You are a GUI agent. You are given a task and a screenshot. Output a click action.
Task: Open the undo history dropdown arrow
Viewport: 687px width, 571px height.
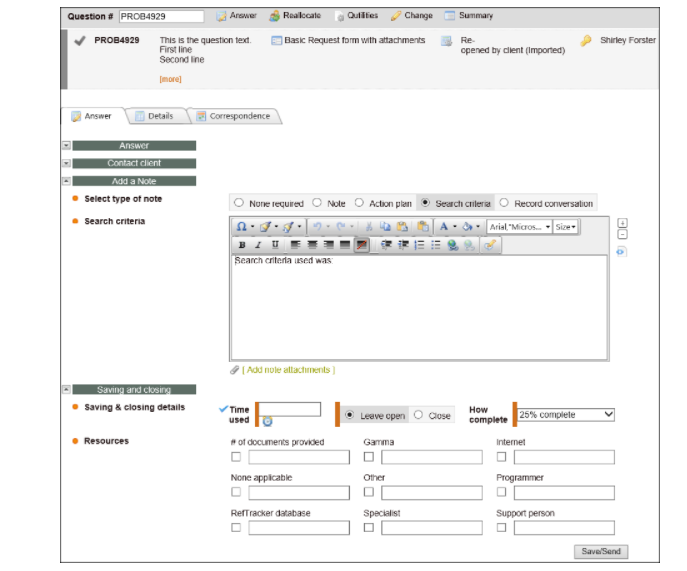click(x=328, y=227)
